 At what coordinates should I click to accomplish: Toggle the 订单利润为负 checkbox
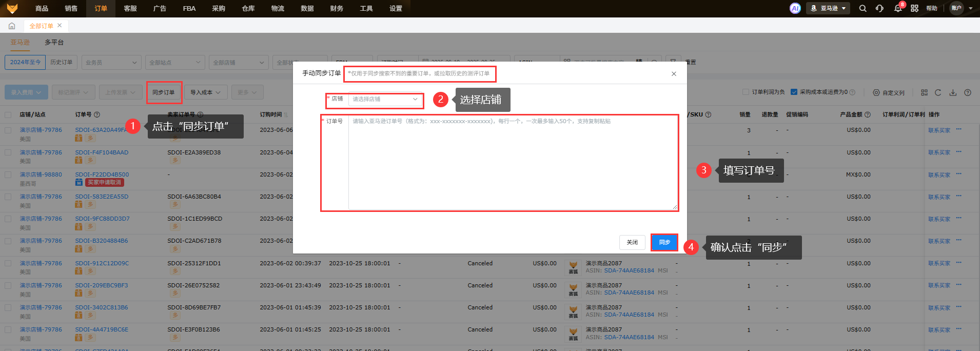(x=746, y=92)
